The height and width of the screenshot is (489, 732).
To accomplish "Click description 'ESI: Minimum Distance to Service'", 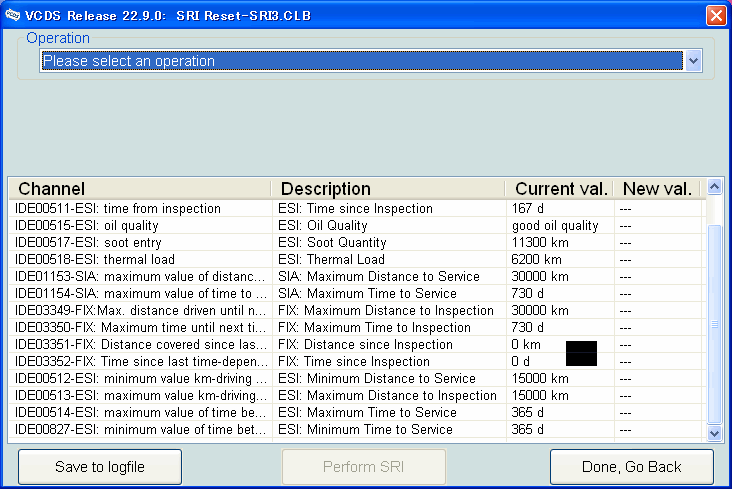I will [377, 378].
